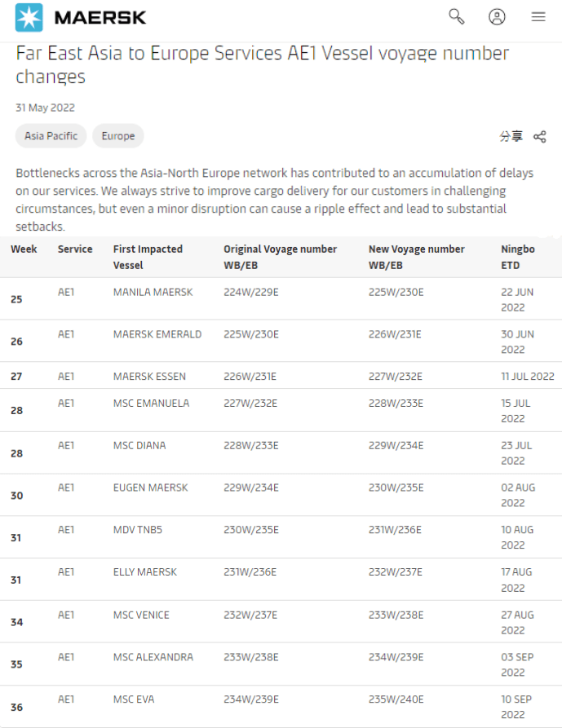Click the 11 JUL 2022 ETD date

(x=528, y=377)
